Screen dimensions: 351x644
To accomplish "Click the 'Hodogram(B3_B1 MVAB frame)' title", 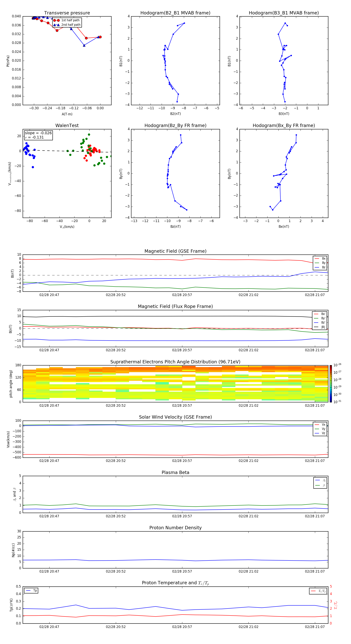I will click(x=284, y=13).
